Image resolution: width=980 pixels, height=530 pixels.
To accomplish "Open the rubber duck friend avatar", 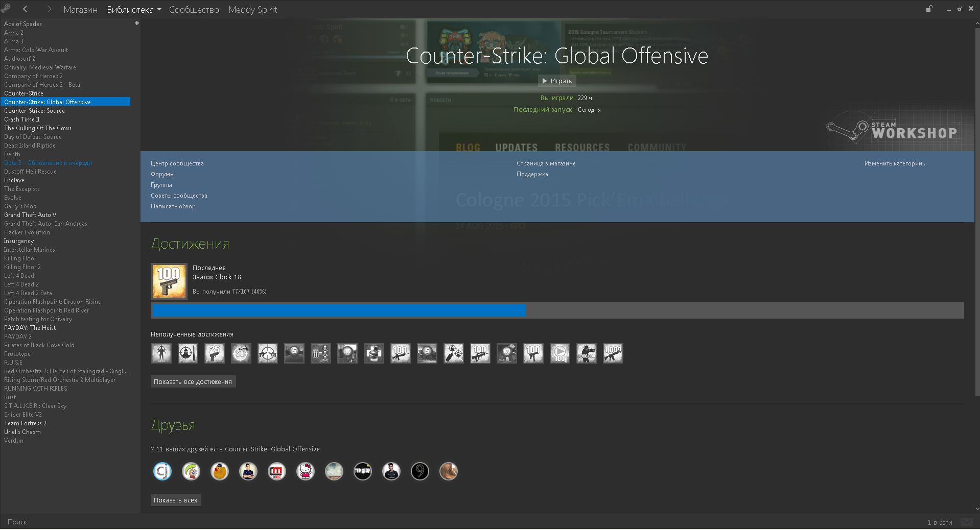I will (x=220, y=471).
